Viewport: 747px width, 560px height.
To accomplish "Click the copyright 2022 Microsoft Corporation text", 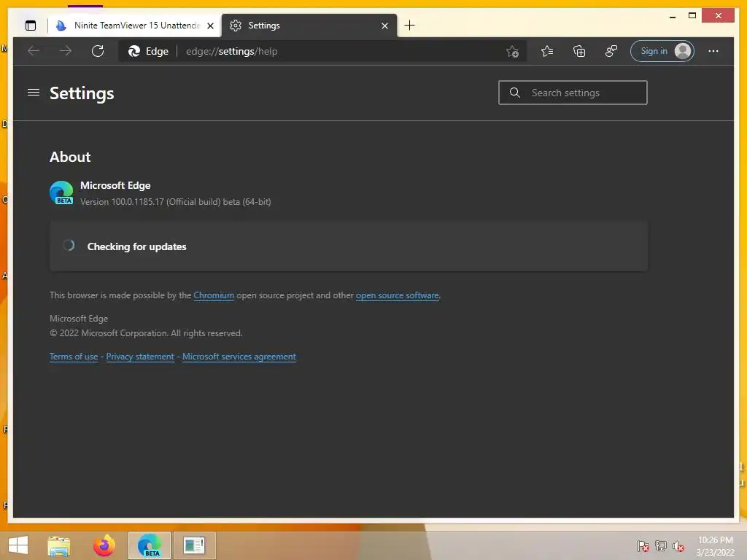I will pyautogui.click(x=146, y=333).
